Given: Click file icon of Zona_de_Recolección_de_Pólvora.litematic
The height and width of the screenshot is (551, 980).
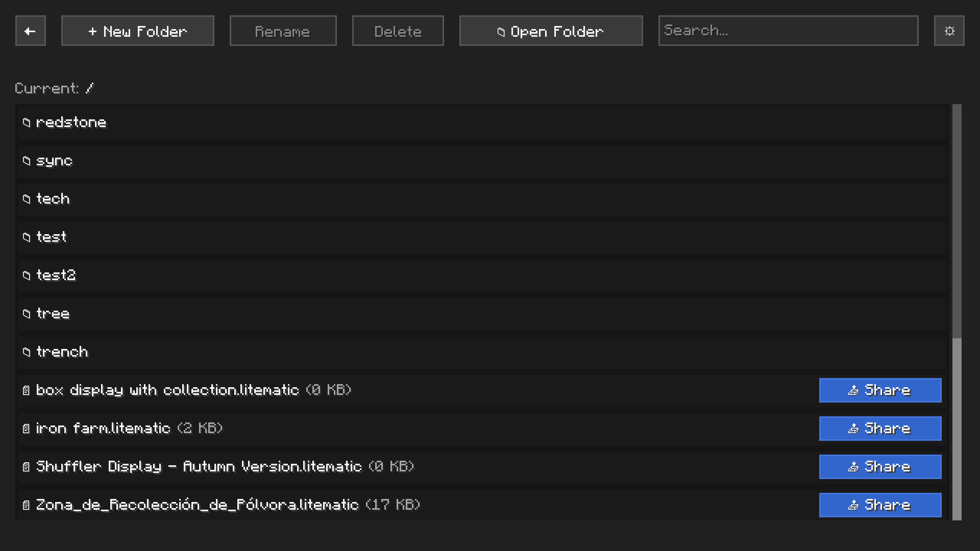Looking at the screenshot, I should (x=26, y=505).
